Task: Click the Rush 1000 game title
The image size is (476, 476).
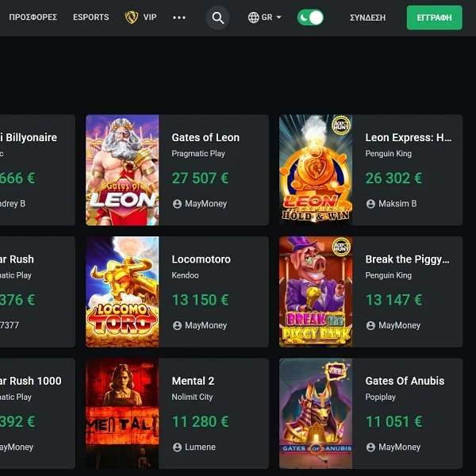Action: tap(31, 381)
